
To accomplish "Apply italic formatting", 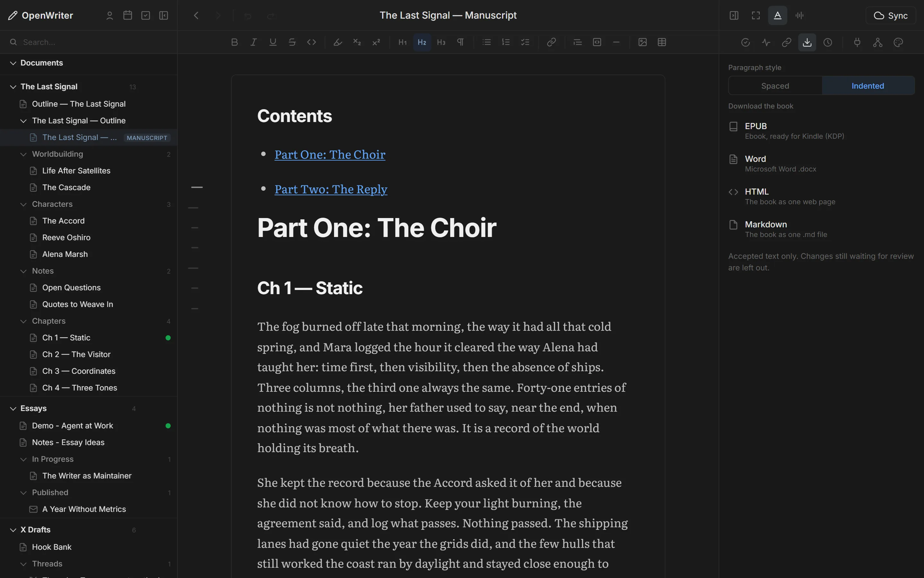I will coord(253,42).
